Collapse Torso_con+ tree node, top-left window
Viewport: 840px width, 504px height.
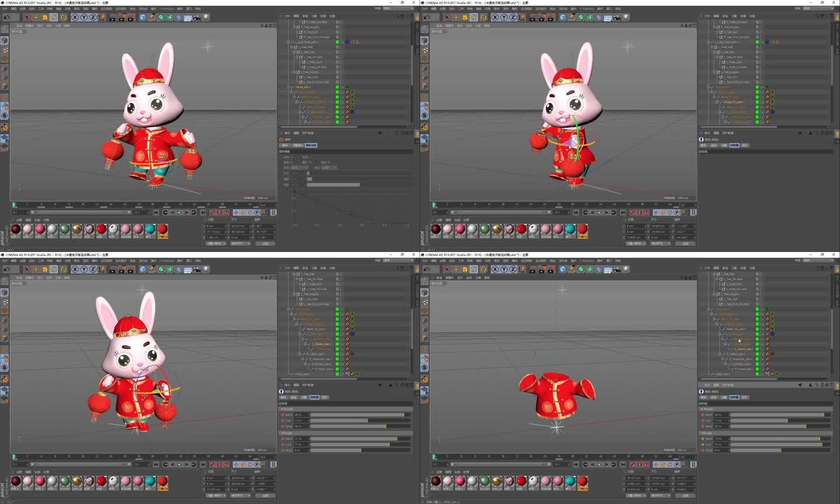tap(288, 87)
